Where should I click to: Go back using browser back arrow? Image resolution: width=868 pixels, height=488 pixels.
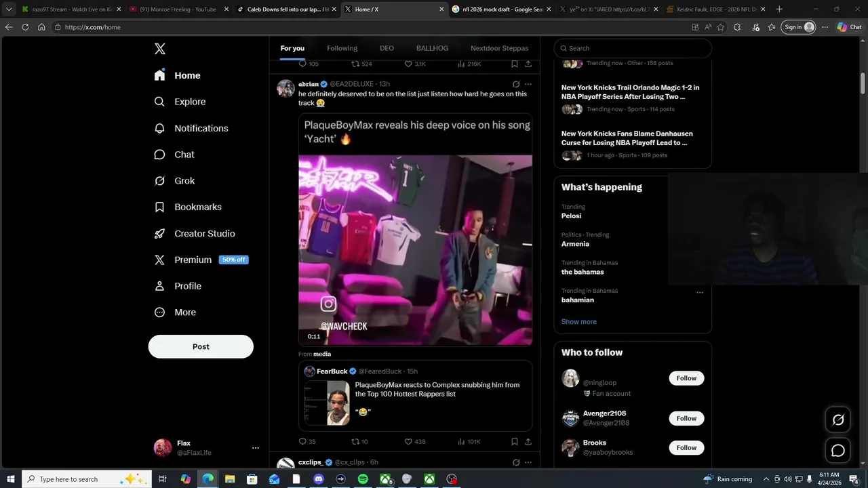pyautogui.click(x=9, y=27)
